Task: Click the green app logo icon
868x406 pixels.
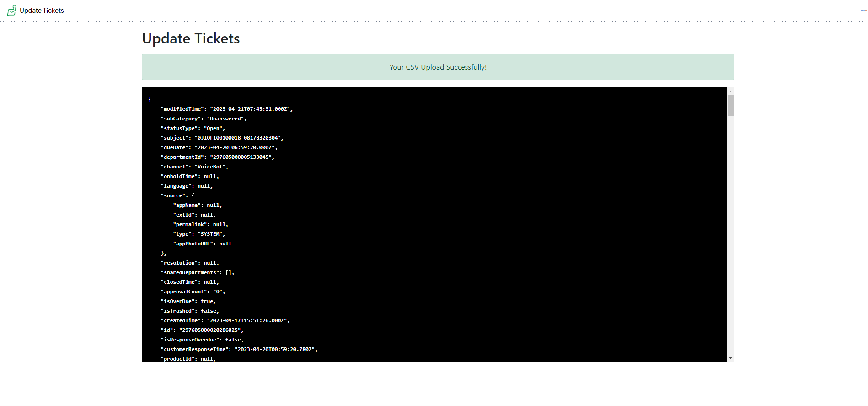Action: tap(12, 11)
